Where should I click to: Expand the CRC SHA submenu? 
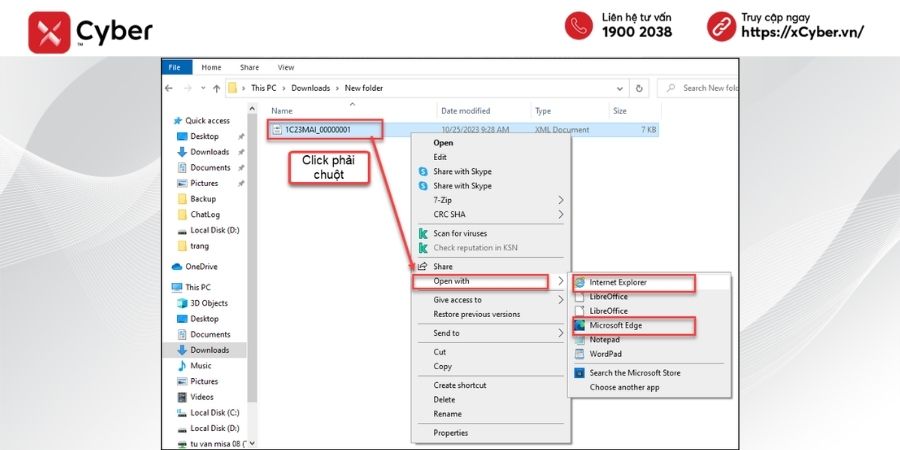coord(491,215)
